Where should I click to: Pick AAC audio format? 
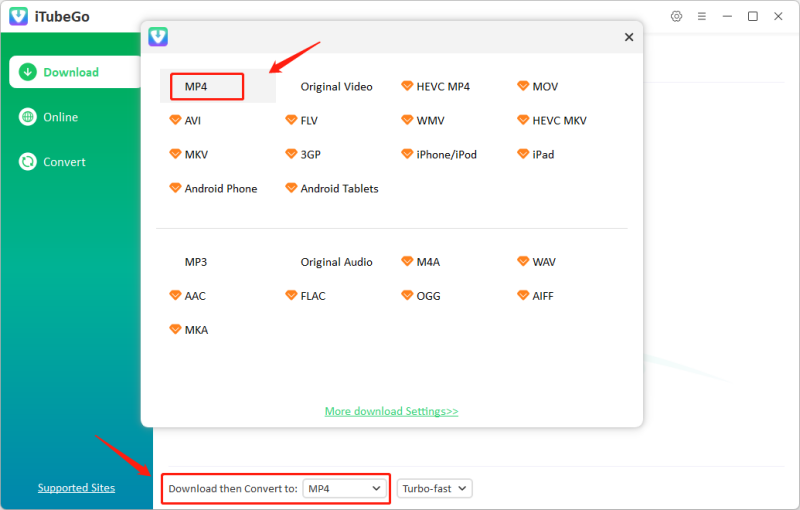(195, 296)
